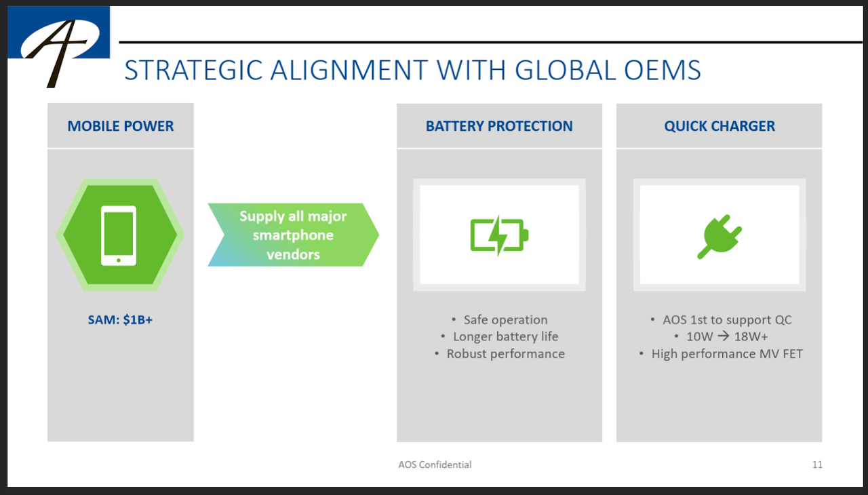Click the plug cord curve graphic
868x495 pixels.
[x=705, y=251]
